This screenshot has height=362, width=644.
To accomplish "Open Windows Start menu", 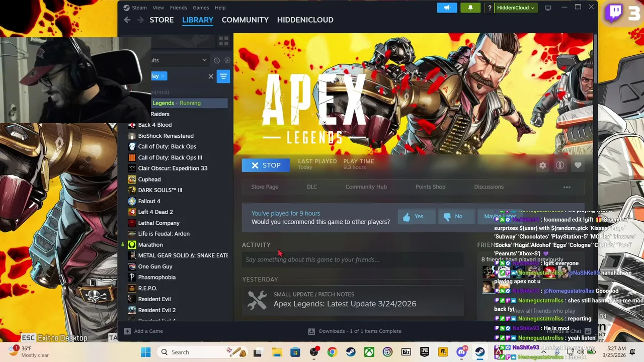I will (x=145, y=352).
